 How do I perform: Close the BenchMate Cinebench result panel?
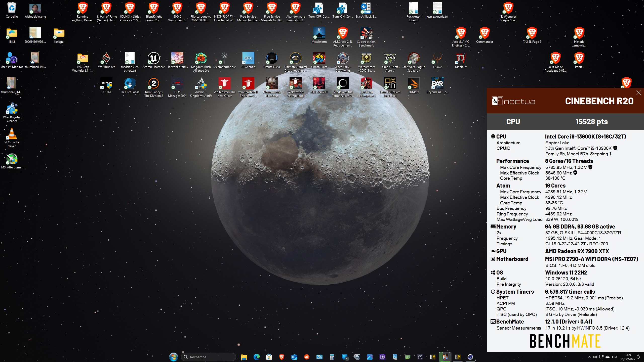coord(639,93)
